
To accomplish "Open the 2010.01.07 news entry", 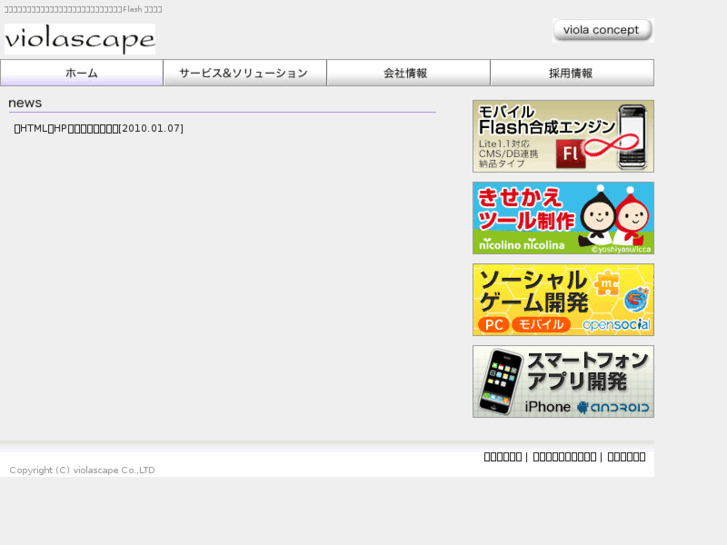I will tap(99, 128).
